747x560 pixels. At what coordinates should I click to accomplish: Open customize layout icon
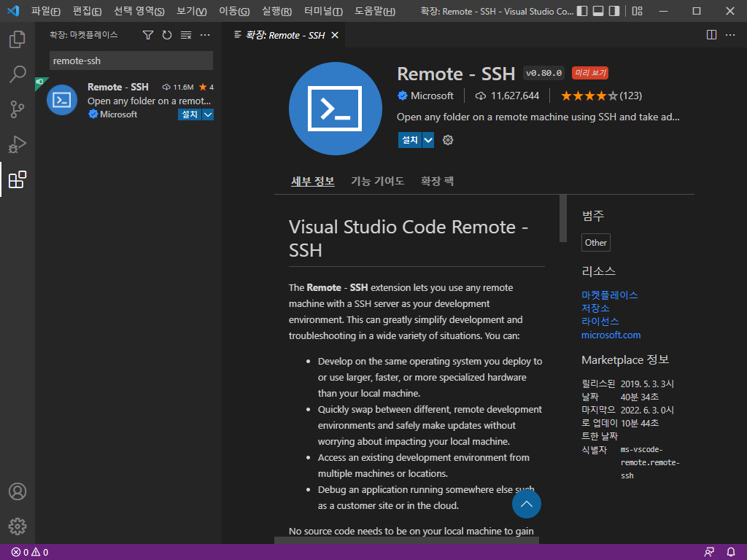point(637,11)
